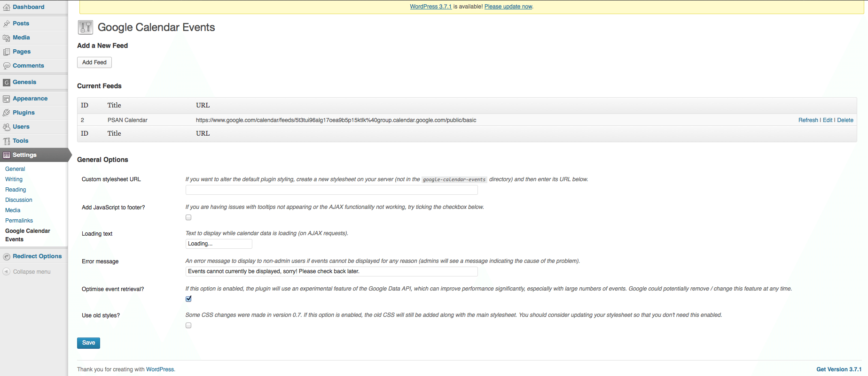
Task: Click the Please update now link
Action: pyautogui.click(x=508, y=7)
